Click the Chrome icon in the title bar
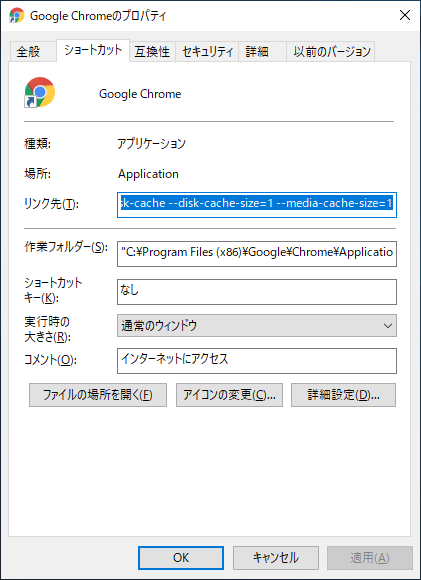The image size is (421, 580). coord(16,15)
